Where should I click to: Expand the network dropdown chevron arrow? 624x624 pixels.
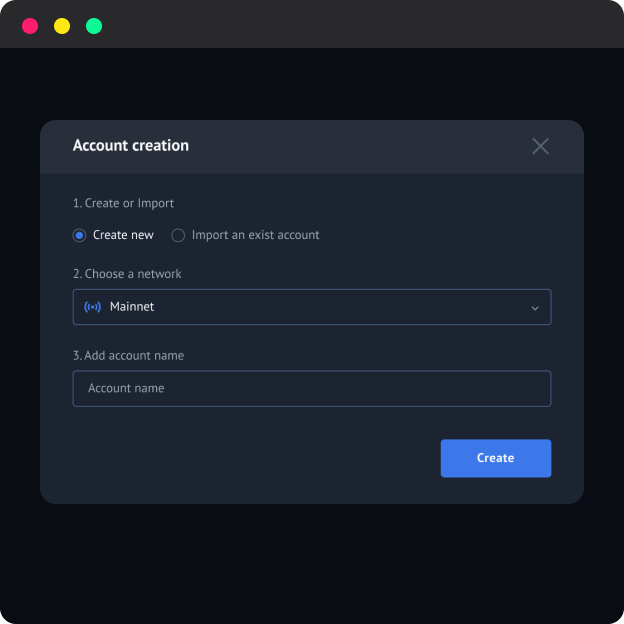tap(535, 308)
